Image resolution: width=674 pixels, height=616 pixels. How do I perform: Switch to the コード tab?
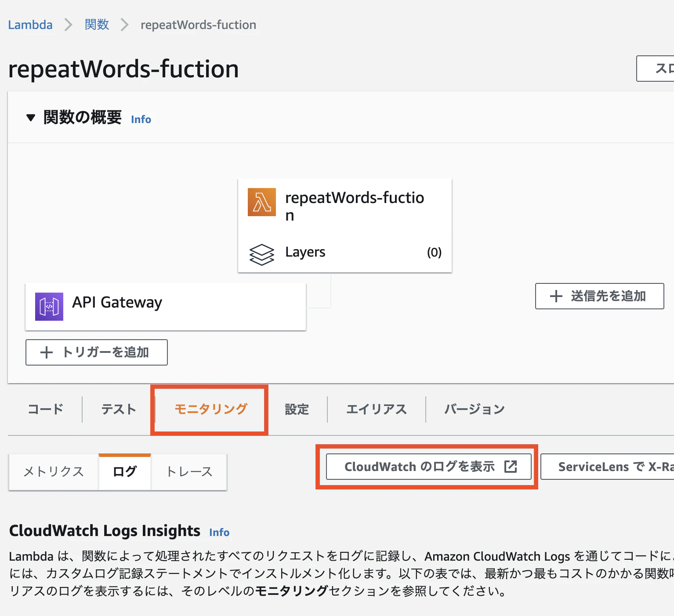coord(46,409)
